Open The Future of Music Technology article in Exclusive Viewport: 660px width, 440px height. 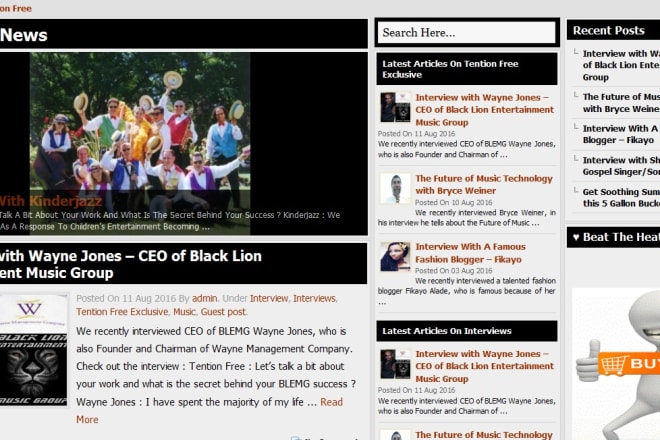pyautogui.click(x=484, y=184)
